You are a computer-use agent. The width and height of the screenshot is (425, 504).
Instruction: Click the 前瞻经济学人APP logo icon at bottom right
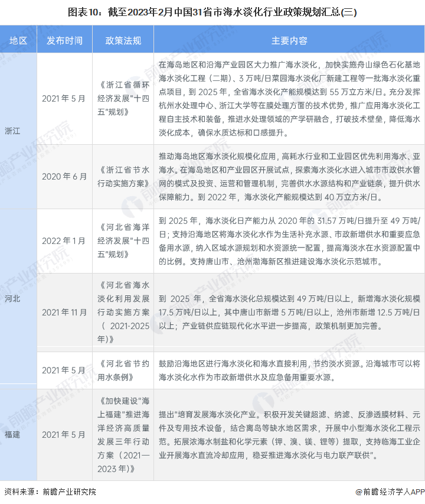point(359,492)
